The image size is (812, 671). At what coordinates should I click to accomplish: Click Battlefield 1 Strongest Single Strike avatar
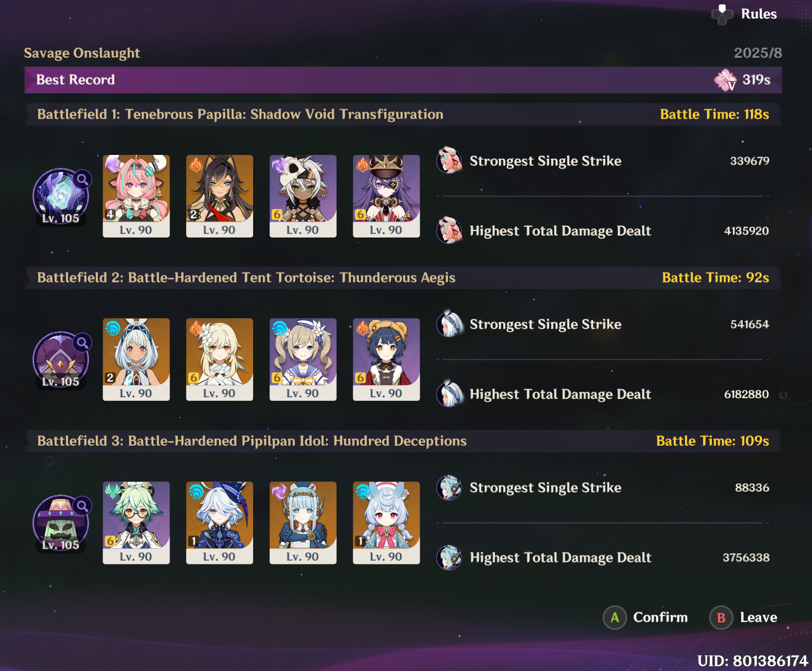click(449, 160)
